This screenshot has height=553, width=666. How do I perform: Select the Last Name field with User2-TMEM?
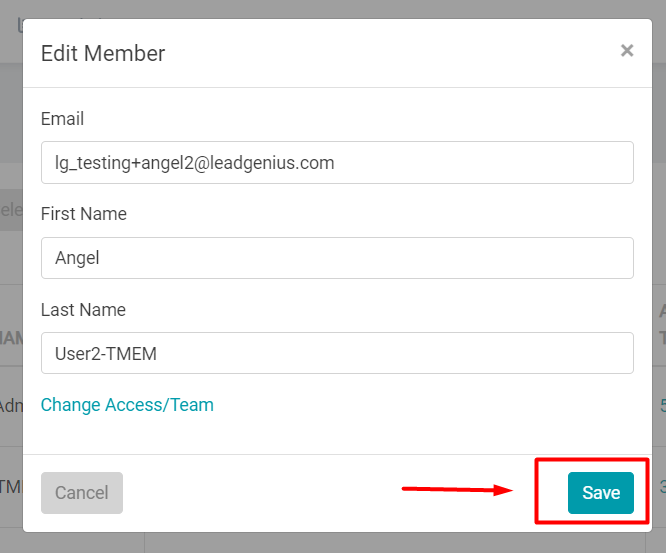337,353
